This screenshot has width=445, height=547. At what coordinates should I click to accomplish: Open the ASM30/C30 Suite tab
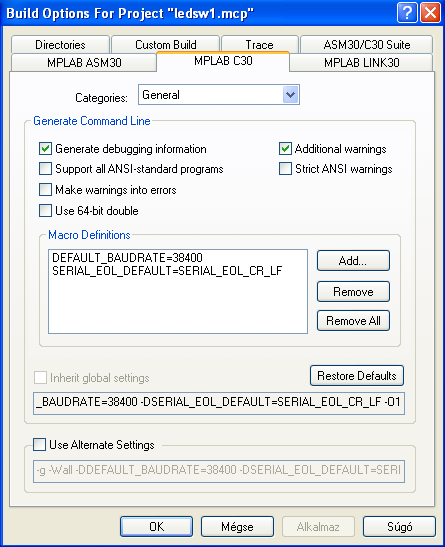[x=367, y=45]
